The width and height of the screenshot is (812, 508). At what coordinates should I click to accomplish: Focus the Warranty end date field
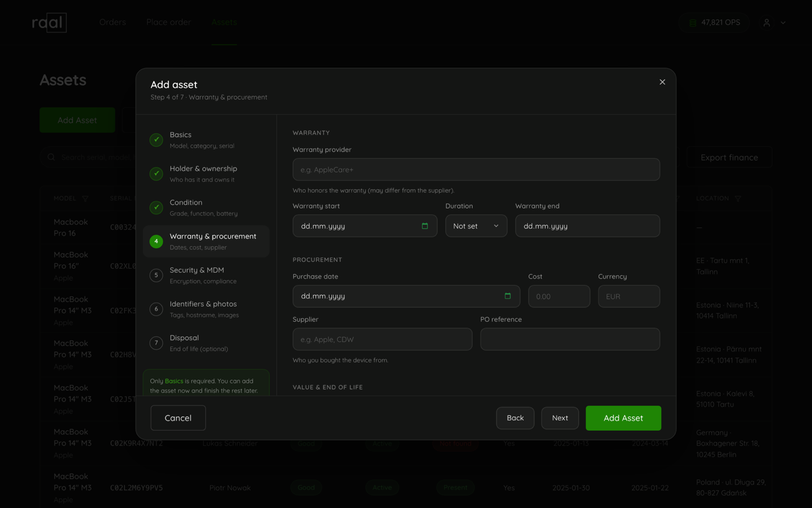click(x=588, y=226)
